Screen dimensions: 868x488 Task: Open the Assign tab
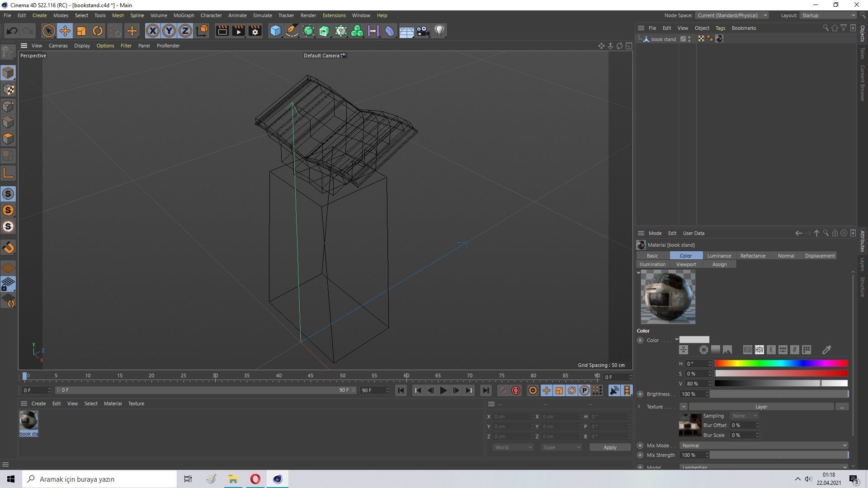pyautogui.click(x=719, y=264)
